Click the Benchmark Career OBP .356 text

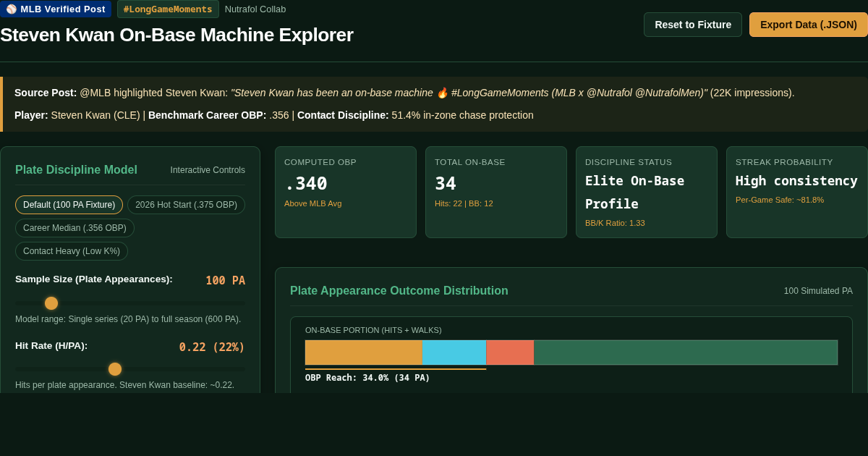pos(218,115)
